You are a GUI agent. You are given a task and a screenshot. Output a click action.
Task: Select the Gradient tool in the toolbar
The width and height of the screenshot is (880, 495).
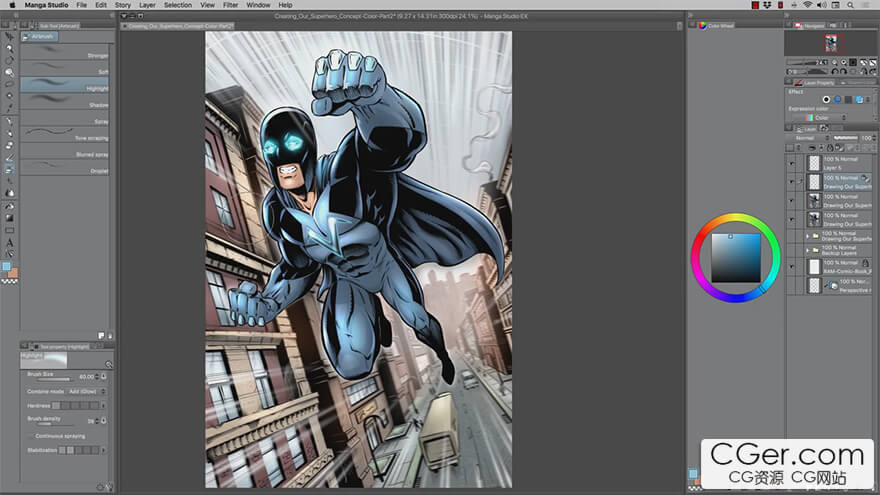tap(9, 218)
